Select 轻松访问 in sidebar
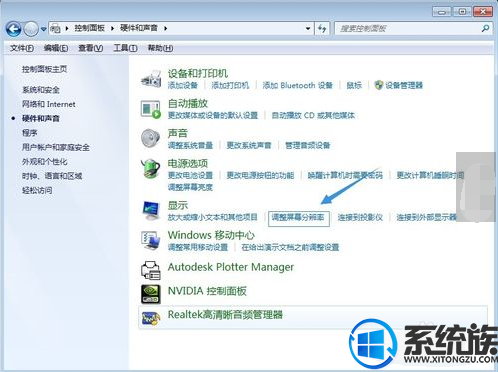Image resolution: width=498 pixels, height=372 pixels. pyautogui.click(x=37, y=190)
